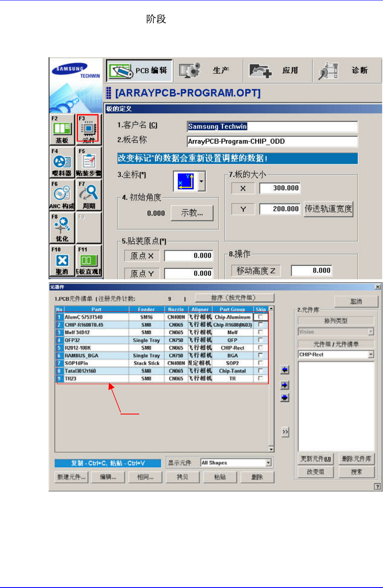Click the 编辑... button
The image size is (383, 588).
pos(108,477)
